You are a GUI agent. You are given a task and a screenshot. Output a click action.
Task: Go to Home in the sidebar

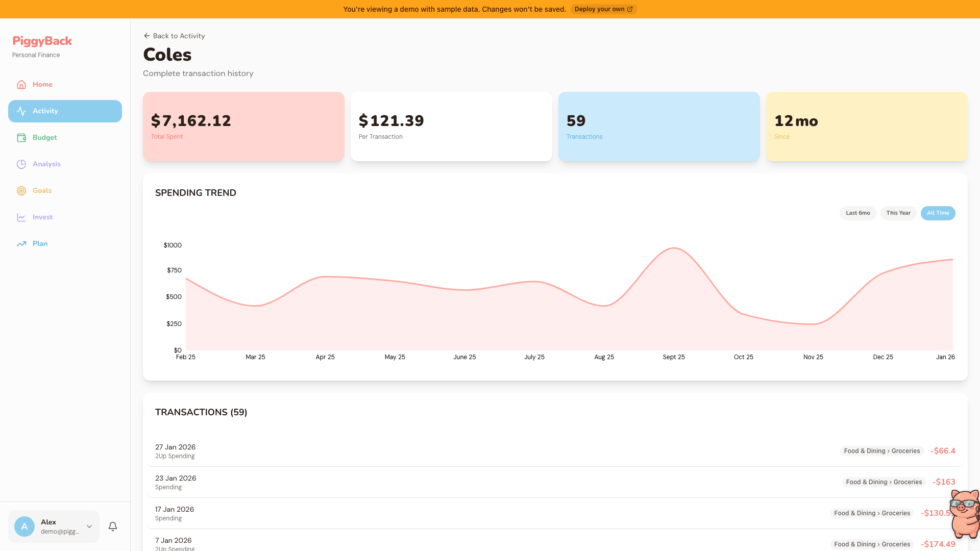click(x=65, y=85)
